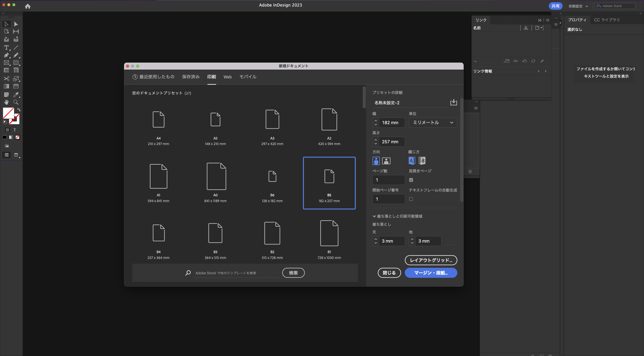The width and height of the screenshot is (644, 356).
Task: Decrease the 高さ height stepper
Action: (x=376, y=144)
